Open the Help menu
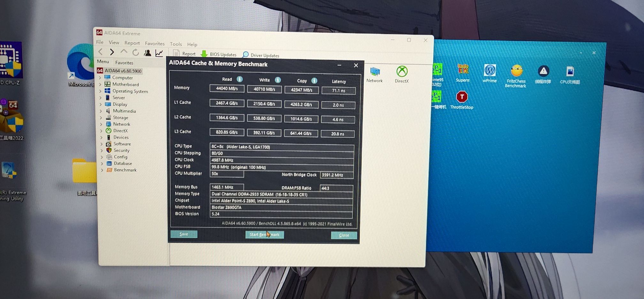 [x=192, y=44]
